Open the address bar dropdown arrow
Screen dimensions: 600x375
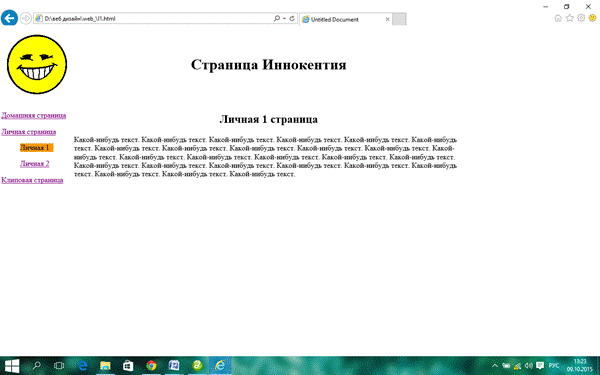point(284,18)
